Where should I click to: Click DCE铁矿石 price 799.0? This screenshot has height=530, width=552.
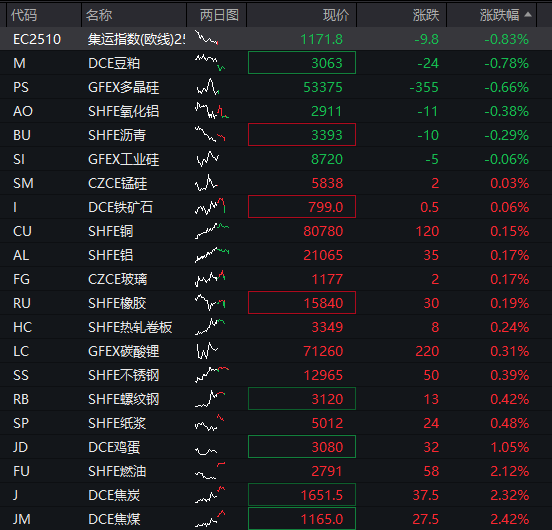click(x=302, y=207)
